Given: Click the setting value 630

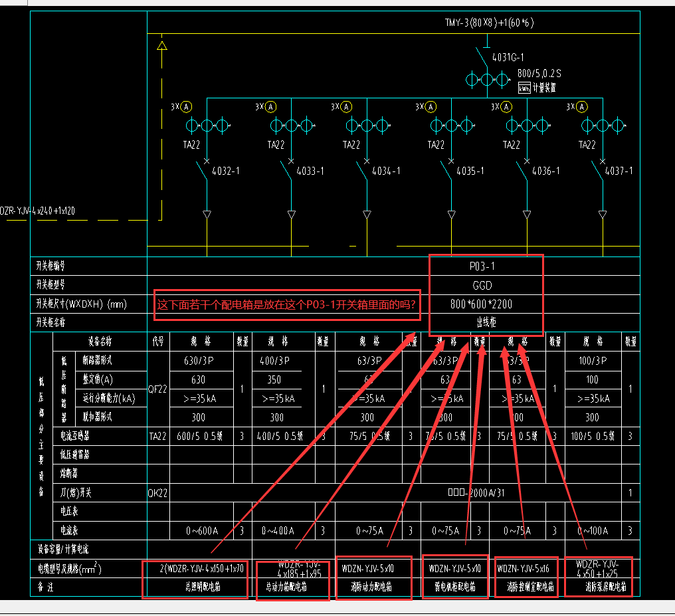Looking at the screenshot, I should [x=198, y=379].
